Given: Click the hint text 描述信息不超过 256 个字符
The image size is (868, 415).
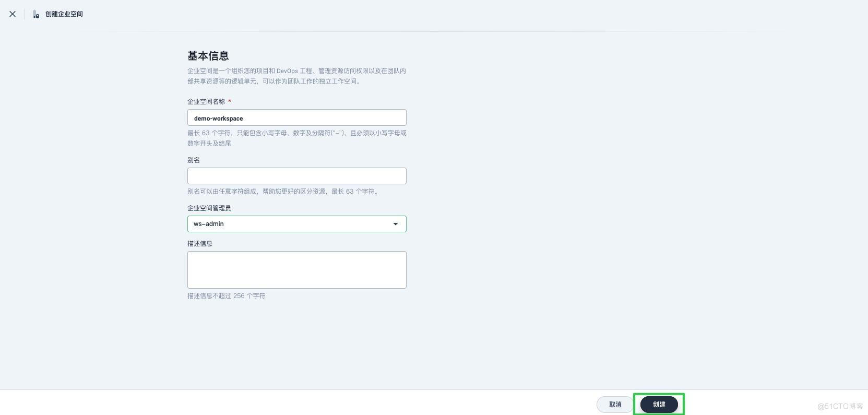Looking at the screenshot, I should [227, 296].
